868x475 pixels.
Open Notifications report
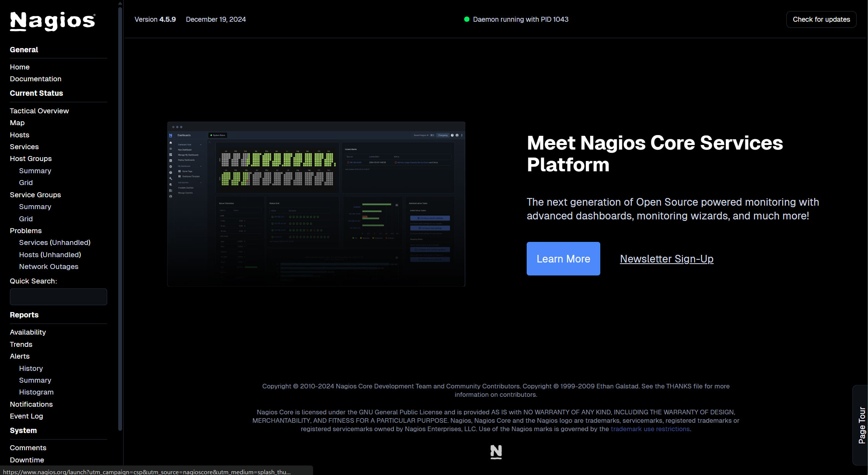tap(31, 404)
